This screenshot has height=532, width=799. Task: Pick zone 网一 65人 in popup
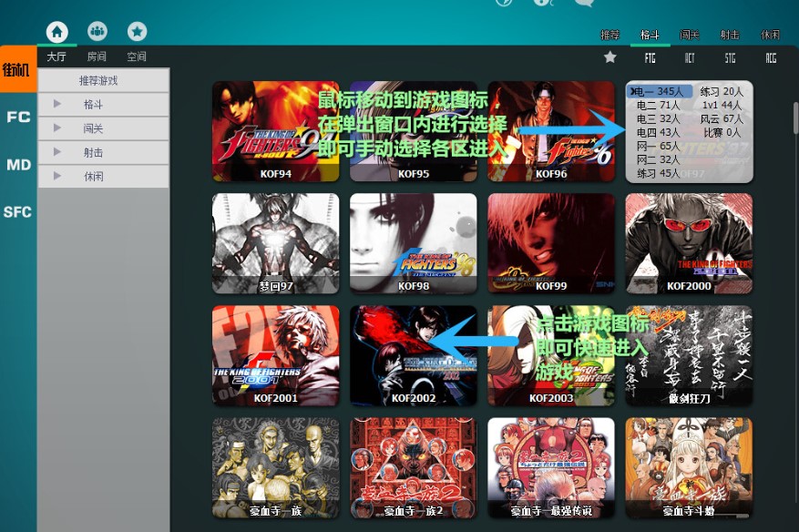click(x=658, y=147)
